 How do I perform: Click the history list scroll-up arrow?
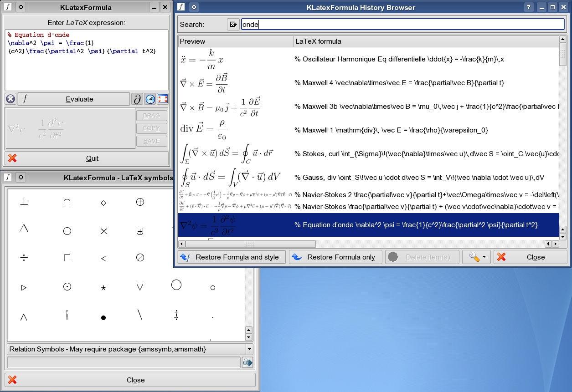(x=563, y=40)
